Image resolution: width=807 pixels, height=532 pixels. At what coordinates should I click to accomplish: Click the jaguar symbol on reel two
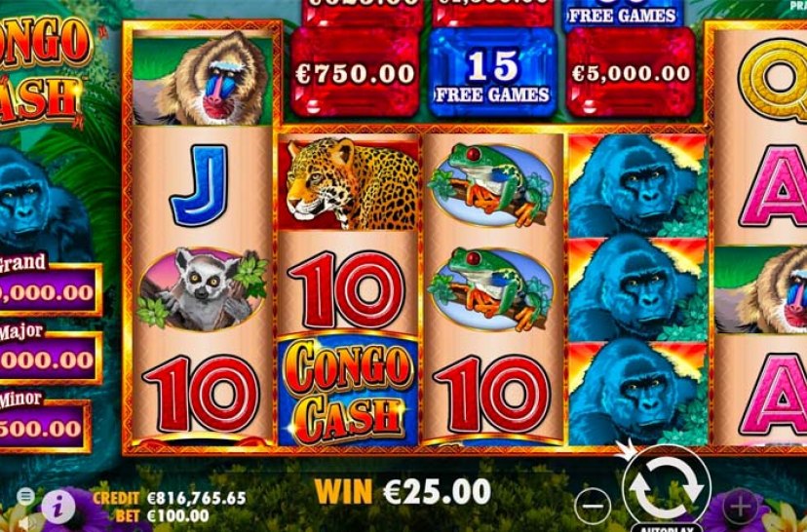pyautogui.click(x=349, y=184)
